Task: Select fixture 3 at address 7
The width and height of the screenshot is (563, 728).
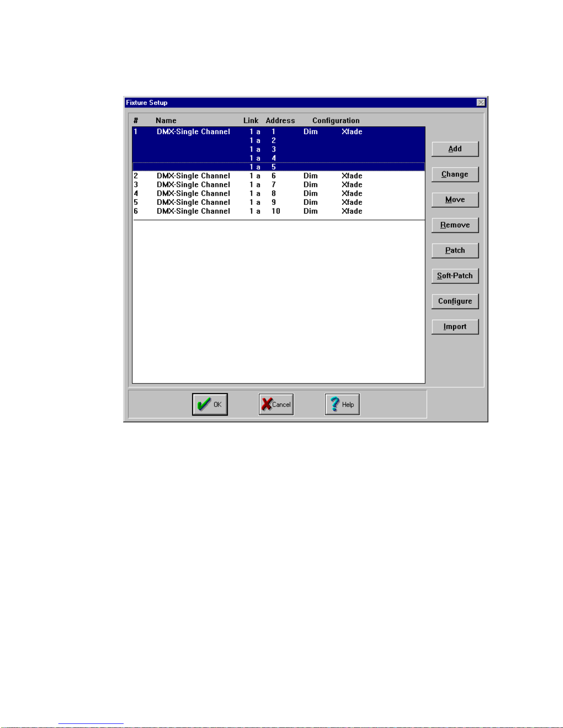Action: coord(279,185)
